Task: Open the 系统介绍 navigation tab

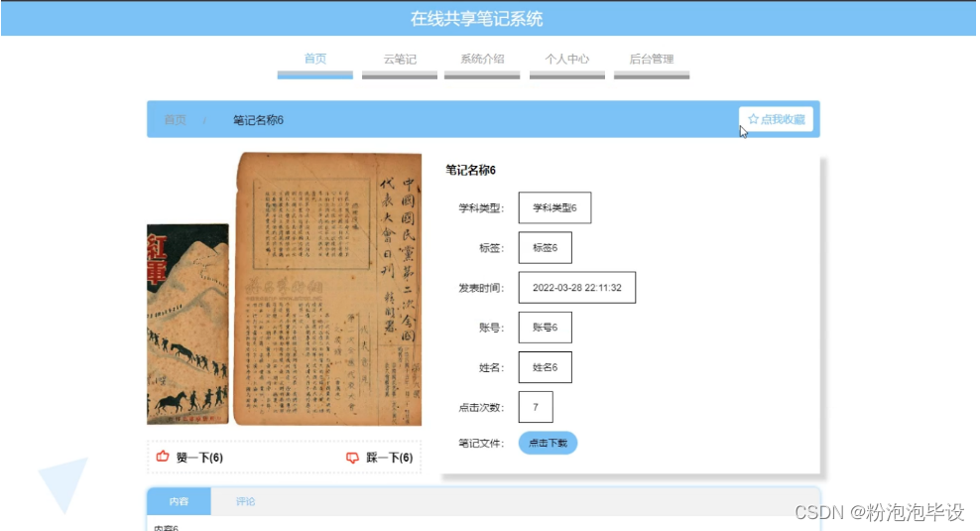Action: (x=482, y=59)
